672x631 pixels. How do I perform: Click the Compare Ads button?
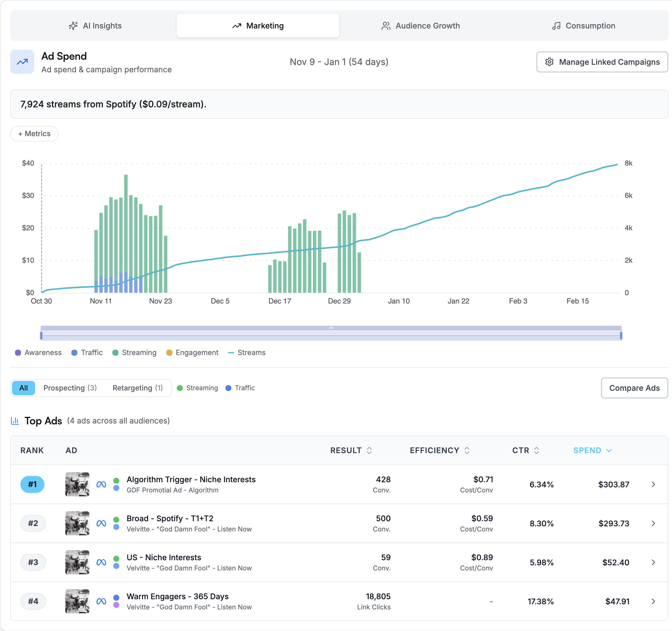point(634,388)
